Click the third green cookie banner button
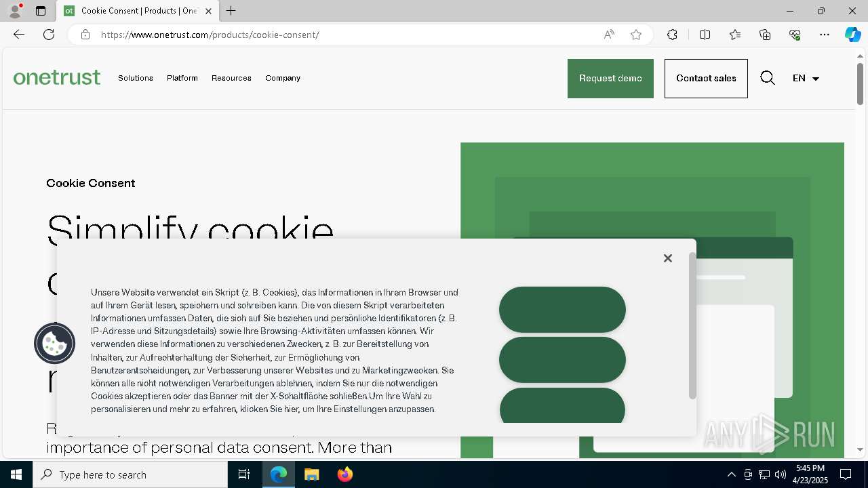 pos(562,405)
